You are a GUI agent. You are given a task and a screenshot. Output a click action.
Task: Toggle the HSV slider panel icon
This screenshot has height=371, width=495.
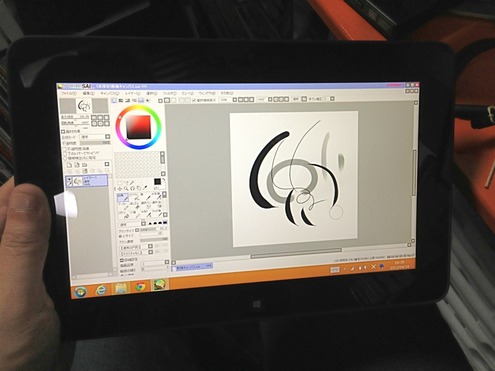pyautogui.click(x=128, y=100)
